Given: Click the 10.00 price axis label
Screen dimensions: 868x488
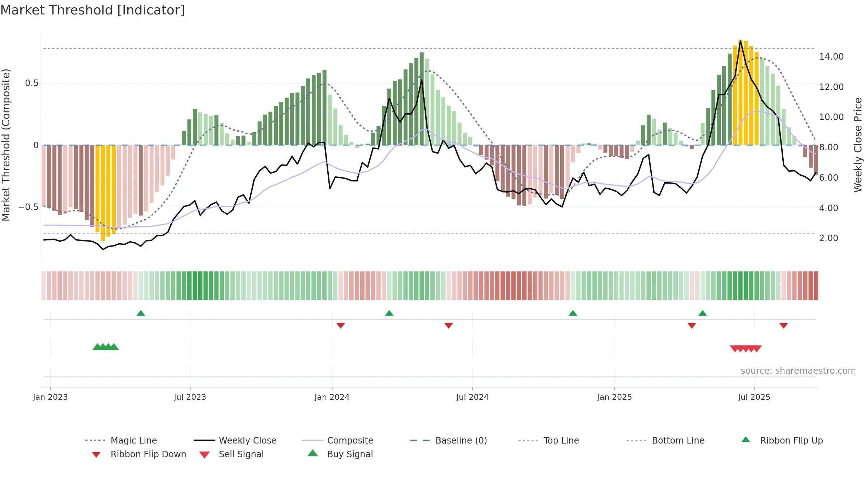Looking at the screenshot, I should coord(831,117).
